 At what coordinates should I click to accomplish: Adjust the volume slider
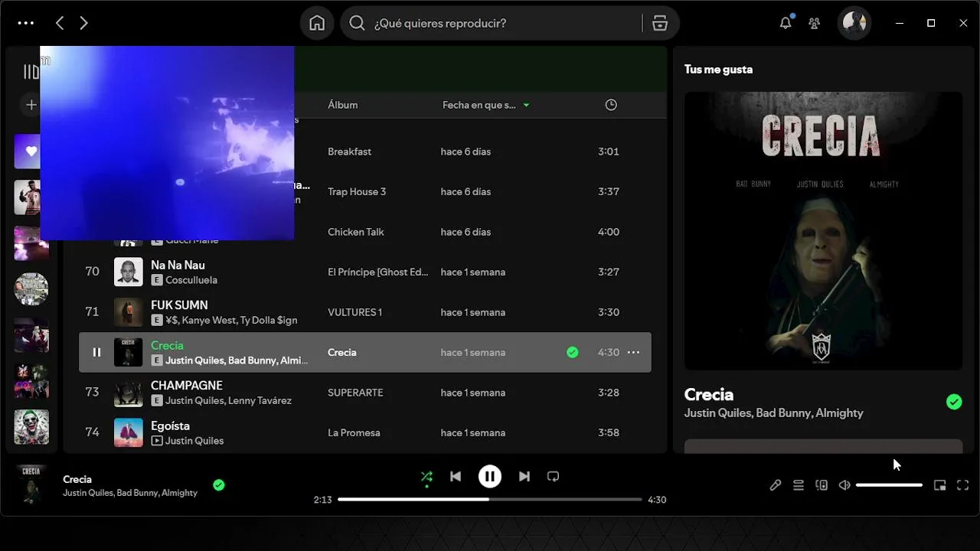[x=890, y=485]
